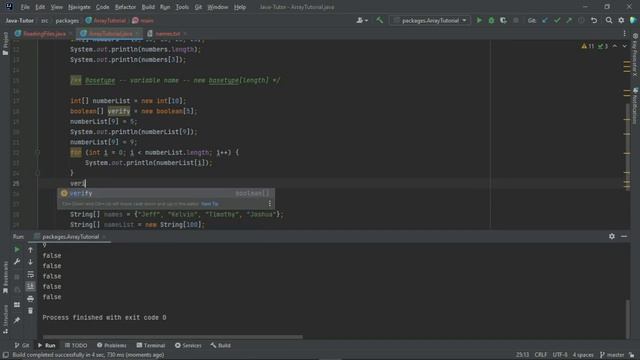Open editor tabs more-options menu
This screenshot has width=640, height=360.
pos(624,33)
